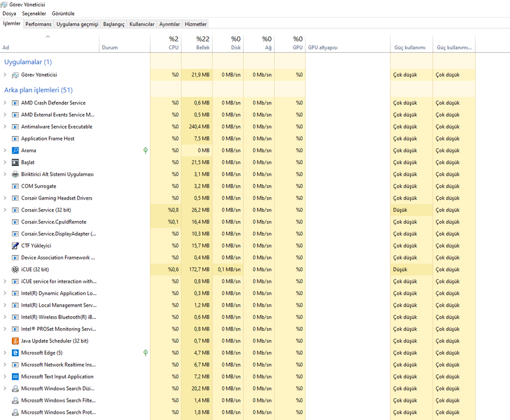
Task: Switch to the Ayrıntılar tab
Action: [x=169, y=24]
